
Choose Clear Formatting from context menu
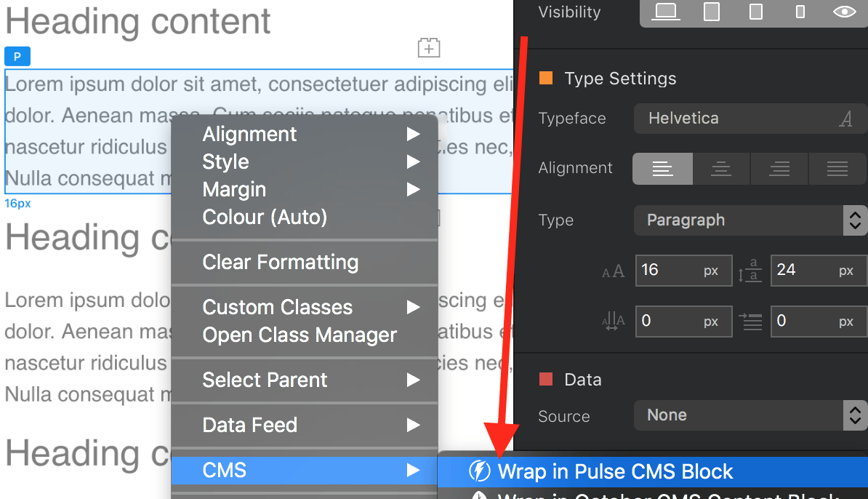tap(281, 262)
